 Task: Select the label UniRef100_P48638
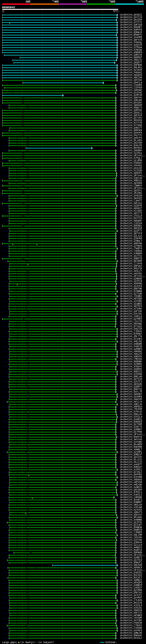[x=131, y=623]
